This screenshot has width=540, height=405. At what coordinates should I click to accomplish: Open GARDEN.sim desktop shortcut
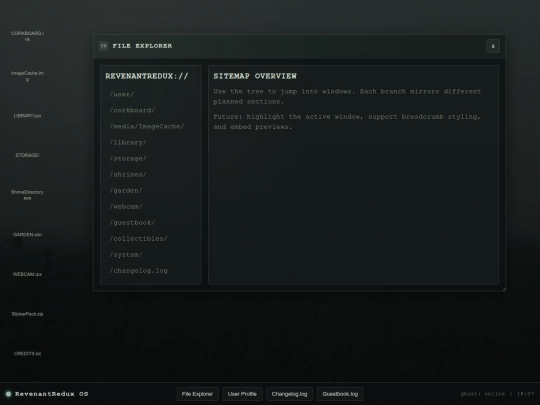pyautogui.click(x=27, y=235)
